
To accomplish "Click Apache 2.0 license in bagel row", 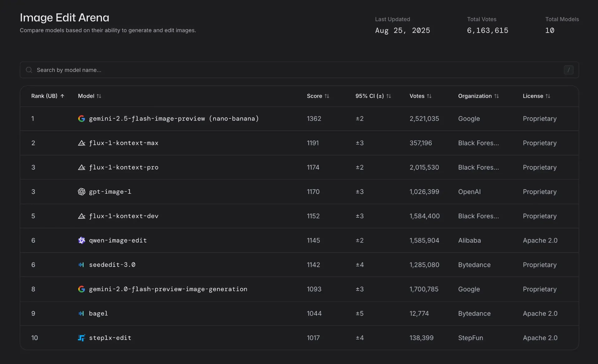I will pyautogui.click(x=540, y=313).
